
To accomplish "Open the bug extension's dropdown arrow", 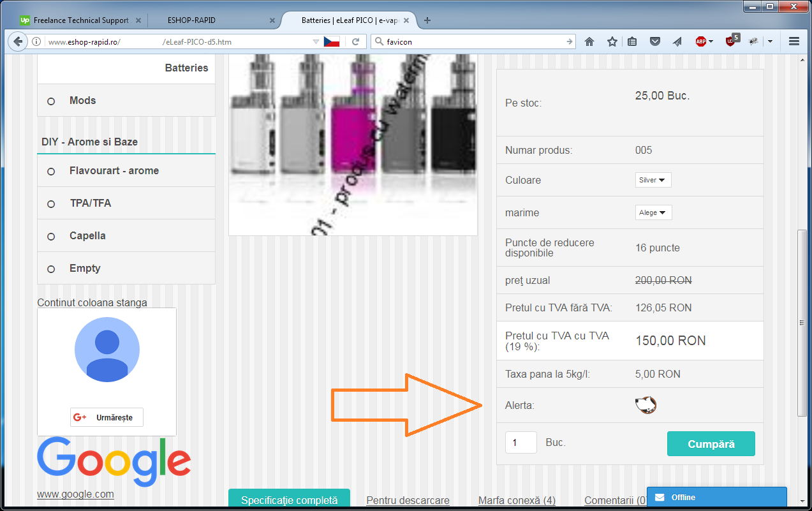I will coord(770,41).
